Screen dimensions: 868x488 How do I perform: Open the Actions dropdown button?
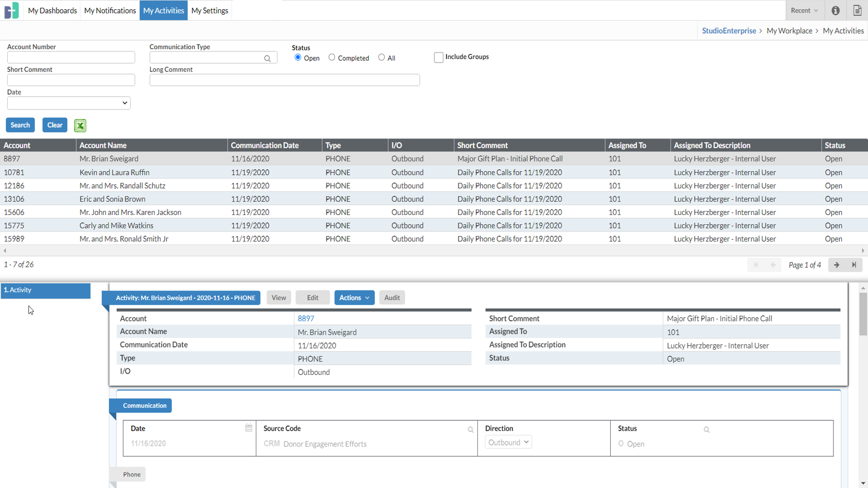[354, 298]
